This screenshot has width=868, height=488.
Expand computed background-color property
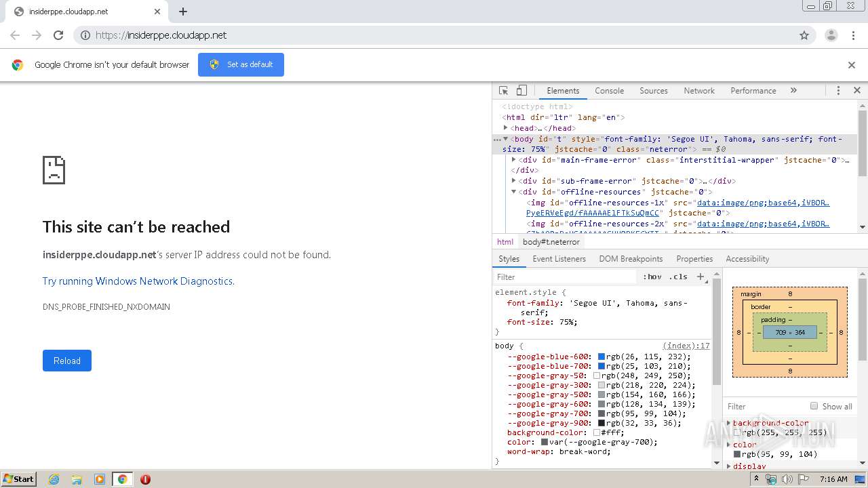point(729,423)
